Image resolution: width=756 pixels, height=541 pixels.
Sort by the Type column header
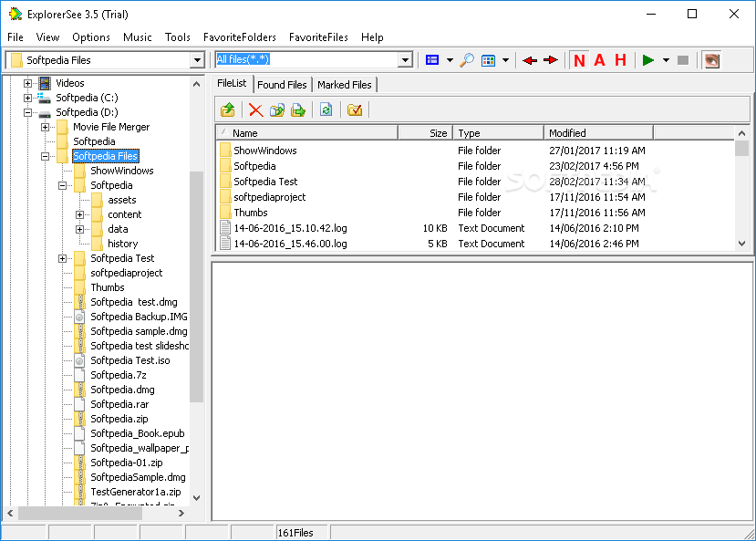(498, 133)
